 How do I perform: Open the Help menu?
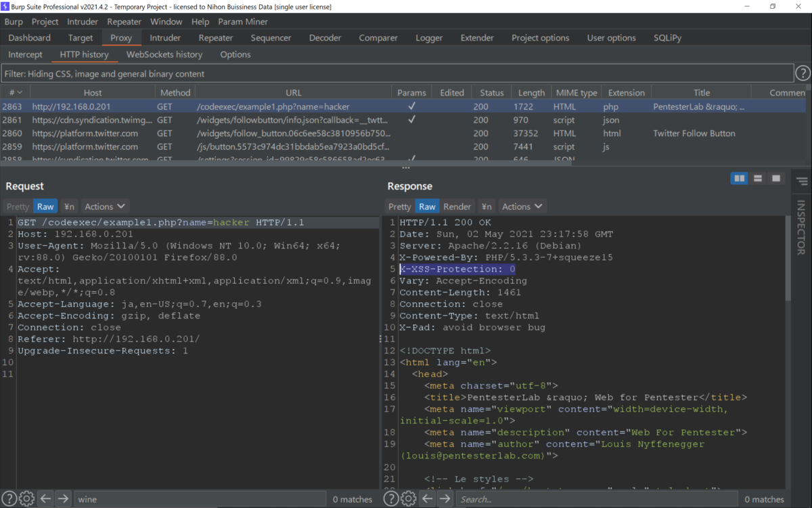click(x=200, y=22)
